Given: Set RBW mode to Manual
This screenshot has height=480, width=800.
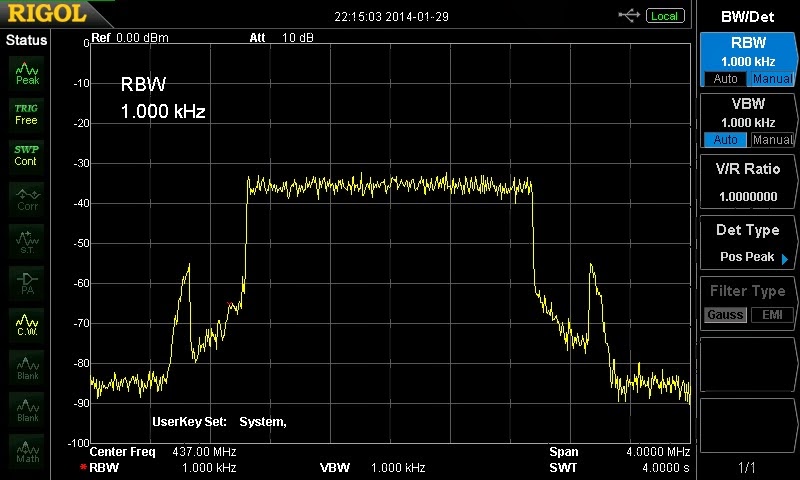Looking at the screenshot, I should 772,79.
